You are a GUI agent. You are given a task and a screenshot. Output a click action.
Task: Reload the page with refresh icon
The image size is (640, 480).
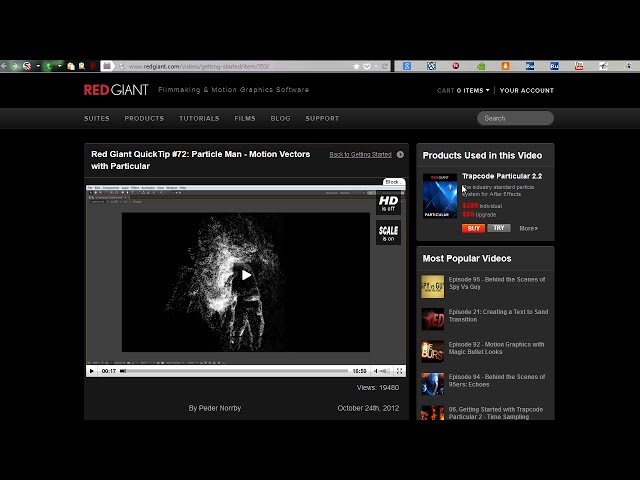click(x=384, y=66)
